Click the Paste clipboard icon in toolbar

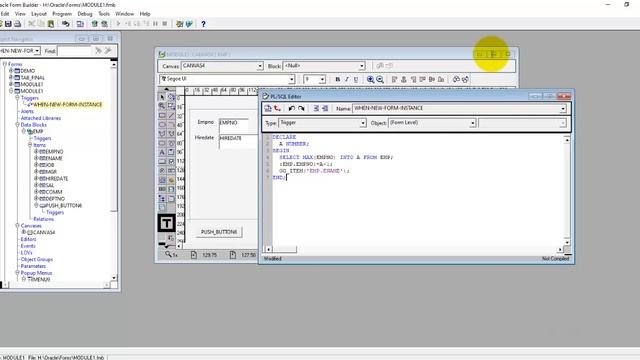(x=51, y=24)
